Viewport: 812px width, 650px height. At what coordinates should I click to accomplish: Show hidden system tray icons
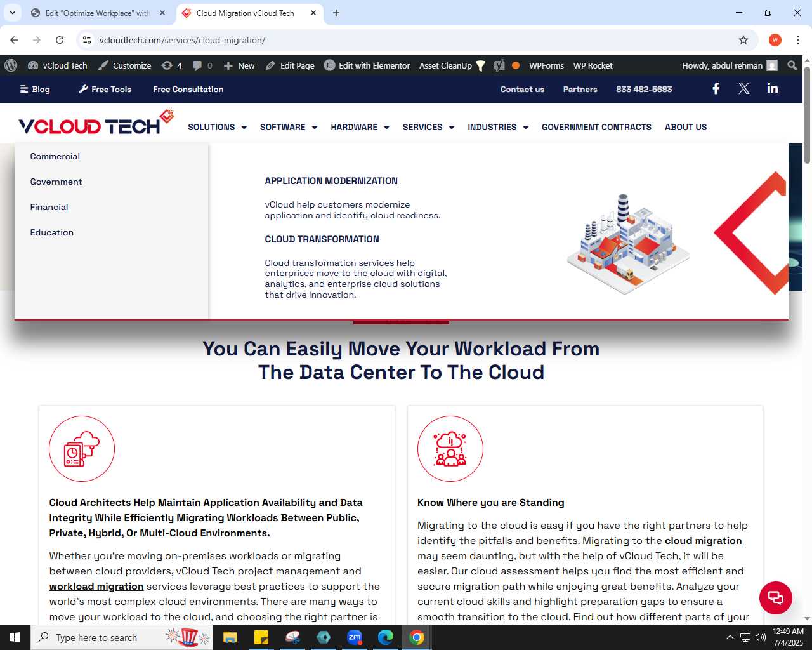[730, 637]
